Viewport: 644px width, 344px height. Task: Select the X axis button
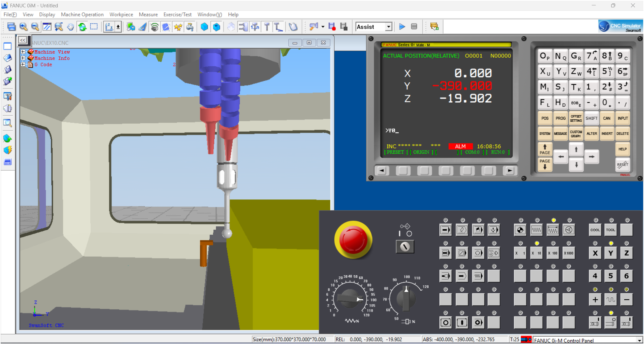coord(595,253)
